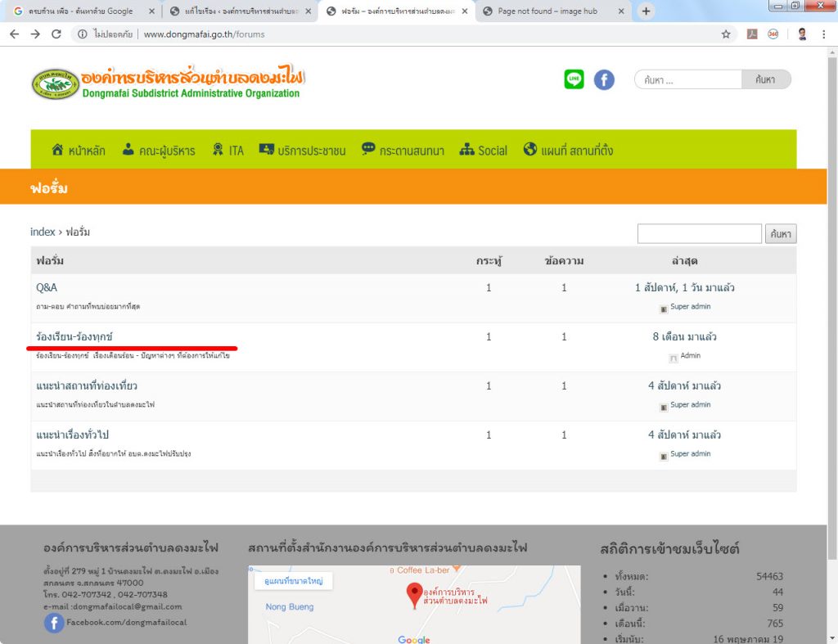The width and height of the screenshot is (838, 644).
Task: Click ดูแผนที่ขนาดใหญ่ map button
Action: (293, 581)
